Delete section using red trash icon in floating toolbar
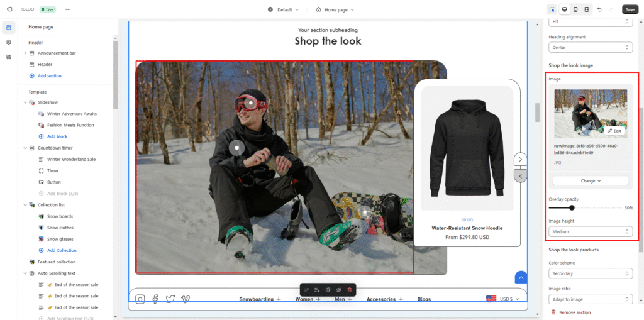This screenshot has width=644, height=320. [350, 290]
